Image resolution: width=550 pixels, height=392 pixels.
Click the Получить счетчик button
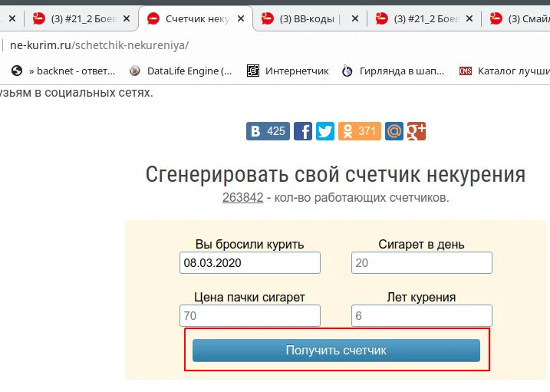coord(336,351)
